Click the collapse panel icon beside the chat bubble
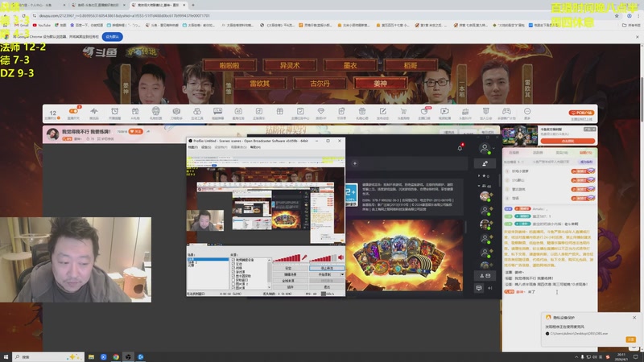This screenshot has width=644, height=362. click(x=490, y=288)
